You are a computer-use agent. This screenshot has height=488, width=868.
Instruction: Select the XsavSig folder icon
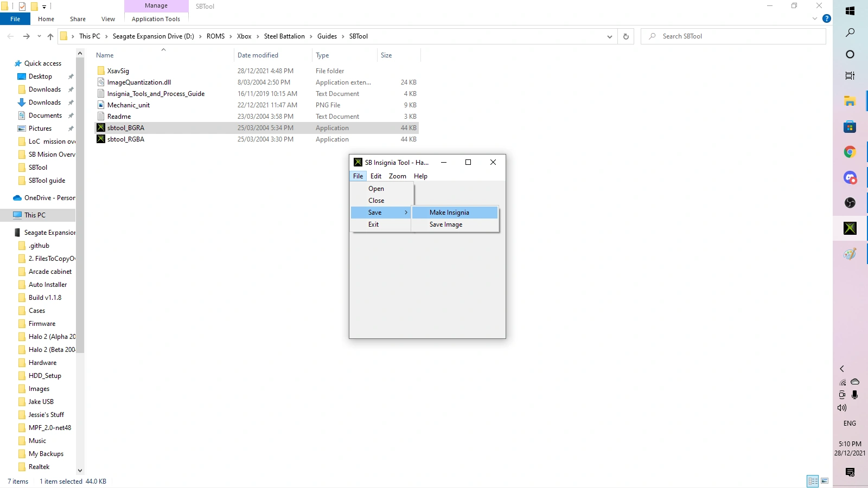[101, 71]
